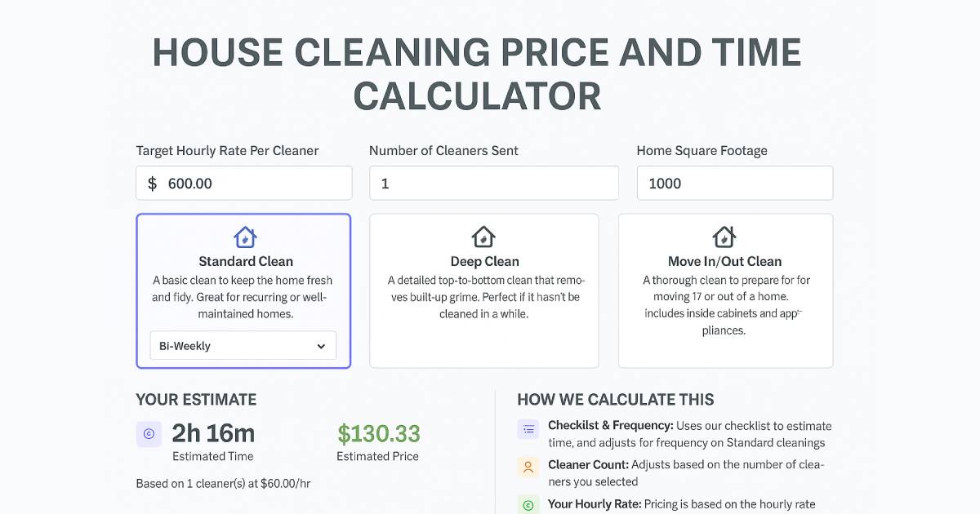980x514 pixels.
Task: Click the Standard Clean house icon
Action: 244,237
